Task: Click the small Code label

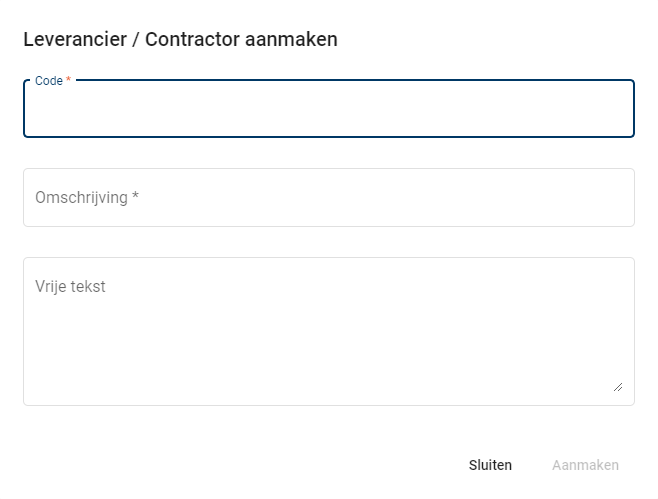Action: 48,81
